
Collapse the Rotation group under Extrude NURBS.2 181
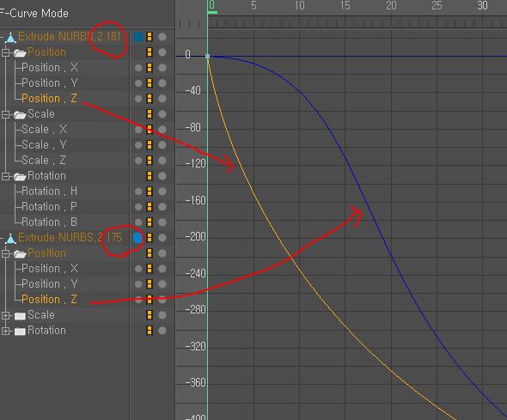click(x=5, y=176)
